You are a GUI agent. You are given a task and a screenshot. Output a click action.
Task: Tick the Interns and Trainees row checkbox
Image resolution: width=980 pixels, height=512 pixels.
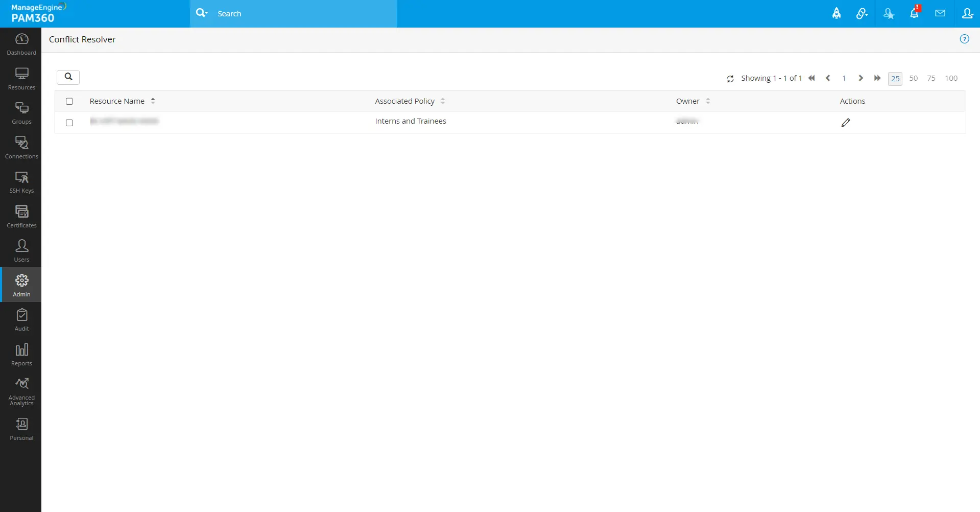click(69, 123)
